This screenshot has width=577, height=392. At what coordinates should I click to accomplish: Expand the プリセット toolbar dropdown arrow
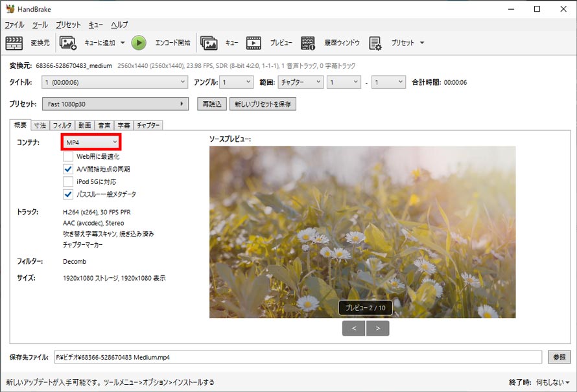tap(422, 43)
